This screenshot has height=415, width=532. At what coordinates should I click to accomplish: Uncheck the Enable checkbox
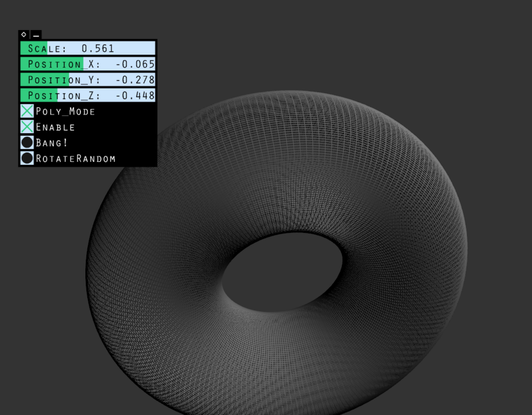click(x=27, y=127)
